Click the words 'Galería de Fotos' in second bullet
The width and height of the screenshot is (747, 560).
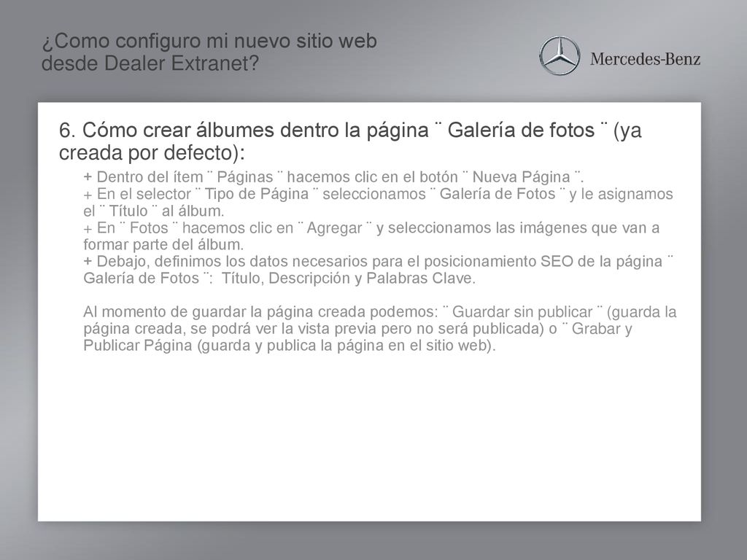click(498, 194)
